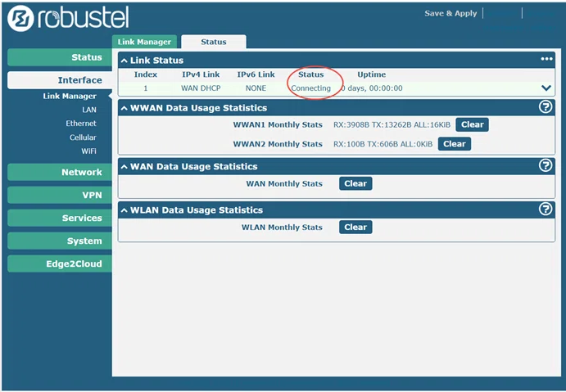Open help for WWAN Data Usage Statistics

[546, 107]
